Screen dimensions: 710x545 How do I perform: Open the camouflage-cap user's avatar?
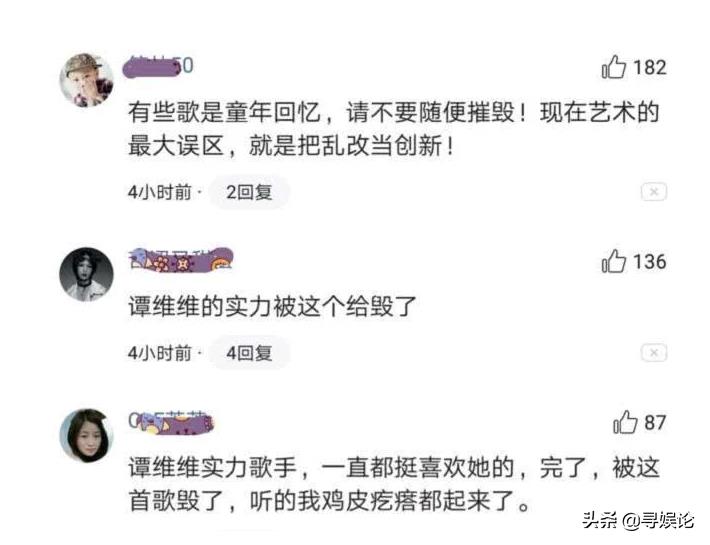tap(86, 80)
